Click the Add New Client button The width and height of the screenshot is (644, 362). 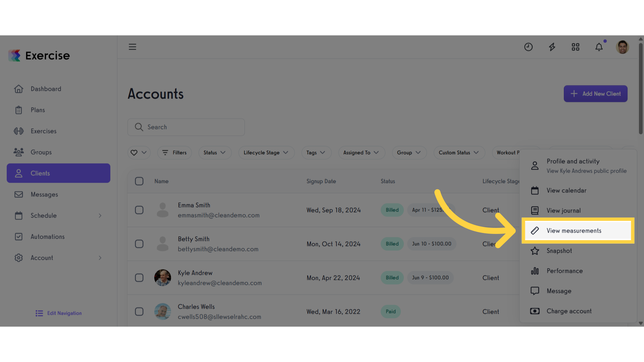[595, 94]
